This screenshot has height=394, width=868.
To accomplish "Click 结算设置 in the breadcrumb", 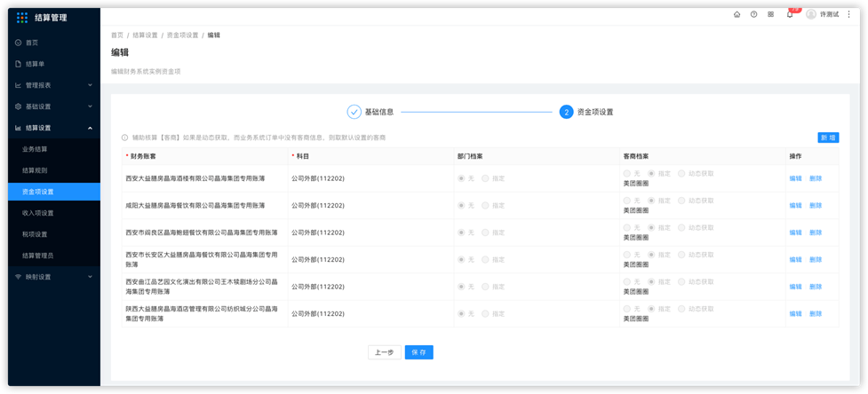I will [145, 35].
